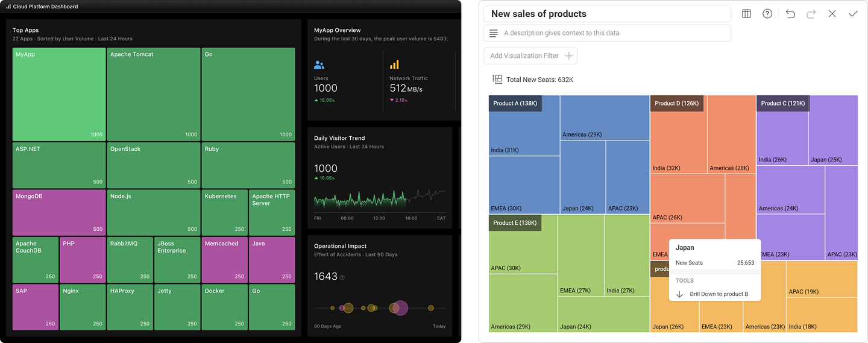Screen dimensions: 868x343
Task: Click Add Visualization Filter button
Action: pos(530,56)
